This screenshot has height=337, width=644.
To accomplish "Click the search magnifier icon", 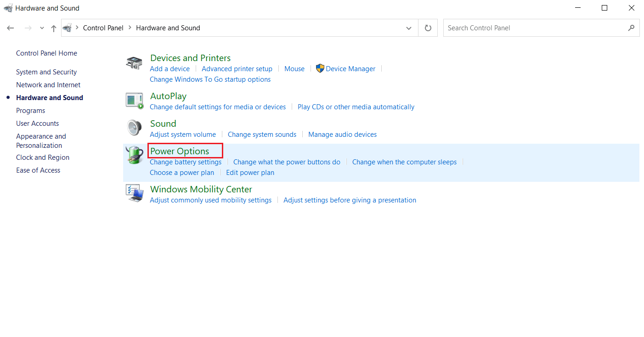I will (631, 28).
